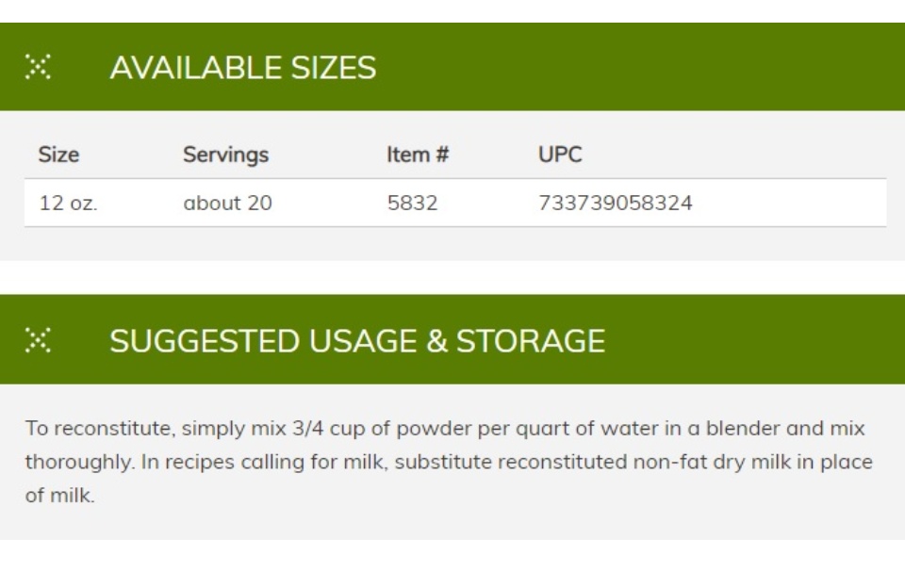905x588 pixels.
Task: Click the AVAILABLE SIZES header title
Action: 243,68
